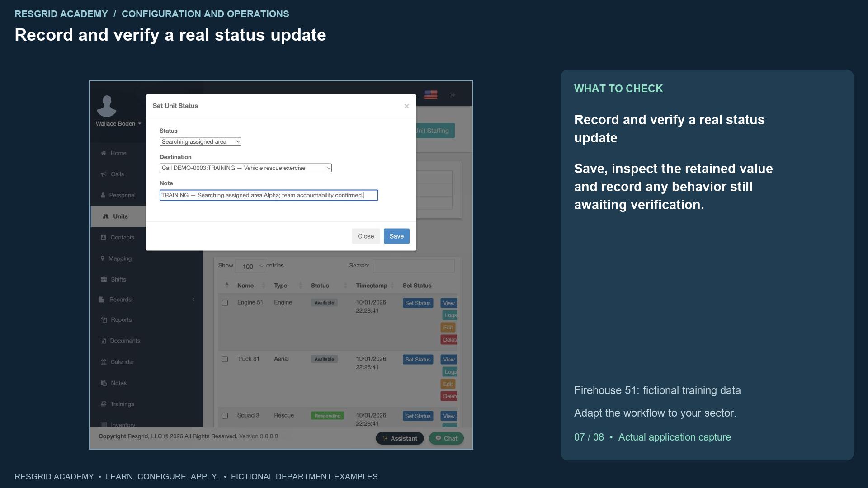Click the Calls megaphone icon
This screenshot has width=868, height=488.
(104, 174)
